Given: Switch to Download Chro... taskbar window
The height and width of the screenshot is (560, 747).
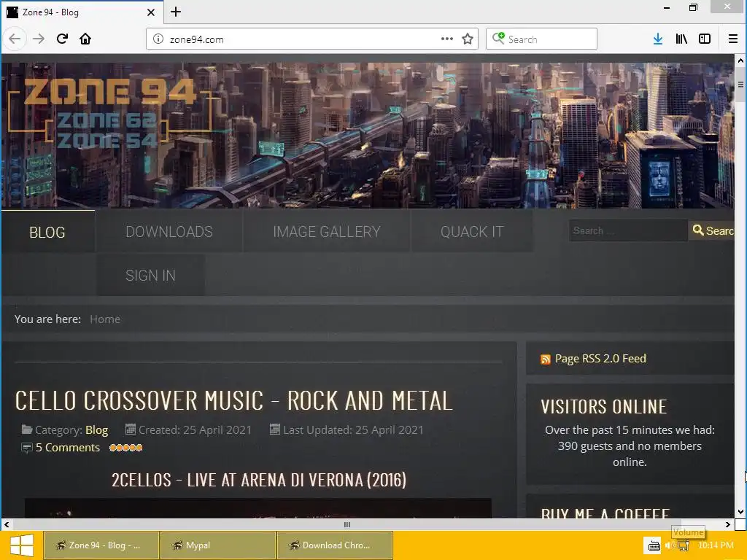Looking at the screenshot, I should (x=335, y=545).
